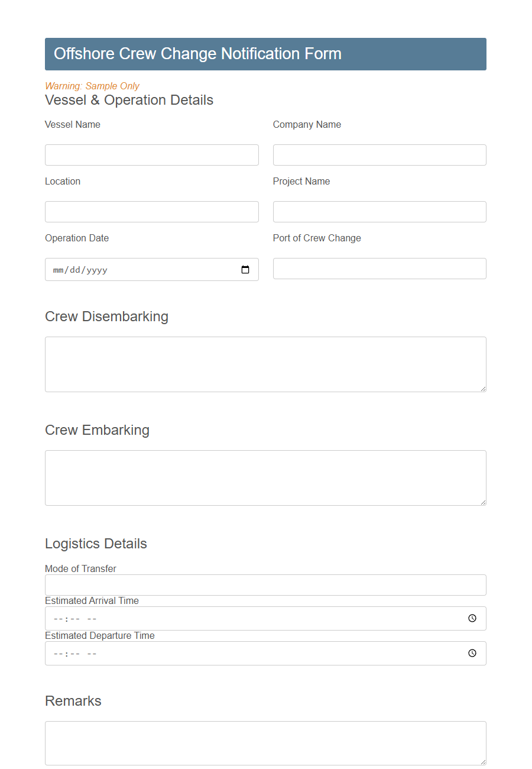Open the Estimated Departure Time clock picker
The height and width of the screenshot is (769, 532).
(x=472, y=653)
